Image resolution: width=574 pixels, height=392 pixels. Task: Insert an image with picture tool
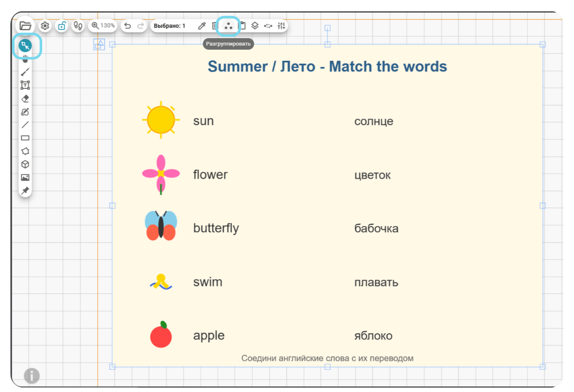click(x=25, y=177)
